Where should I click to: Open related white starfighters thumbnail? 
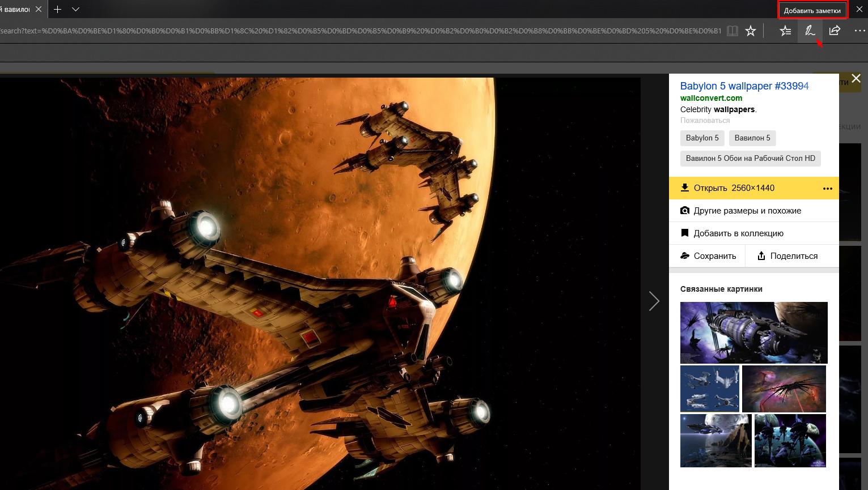point(710,389)
